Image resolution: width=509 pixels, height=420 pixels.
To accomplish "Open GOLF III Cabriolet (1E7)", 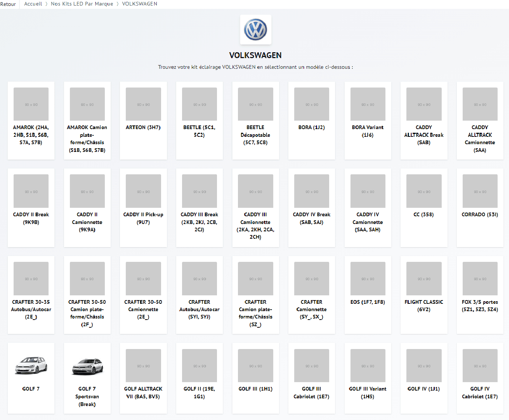I will tap(312, 378).
